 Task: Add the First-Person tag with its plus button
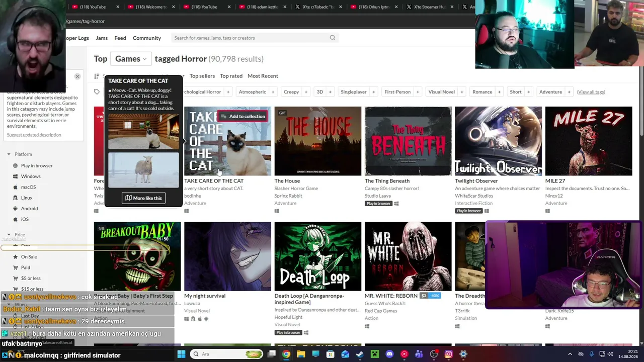coord(418,92)
